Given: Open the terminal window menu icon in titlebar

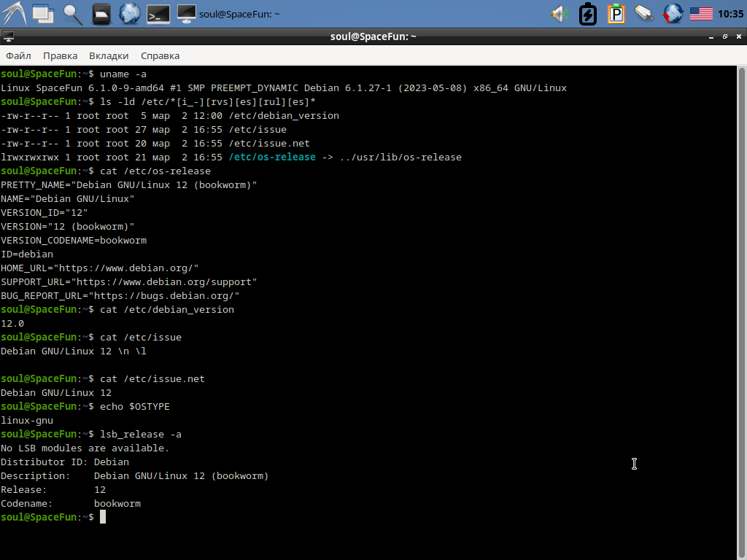Looking at the screenshot, I should (8, 36).
